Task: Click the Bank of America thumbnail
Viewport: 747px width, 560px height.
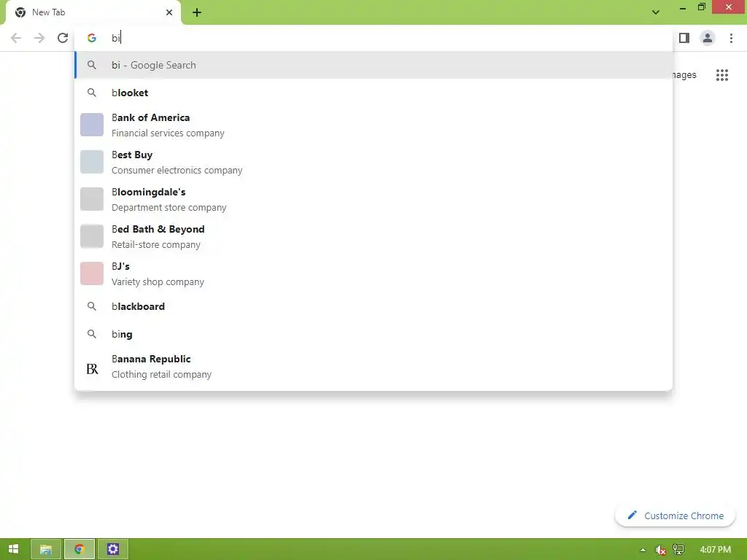Action: [92, 125]
